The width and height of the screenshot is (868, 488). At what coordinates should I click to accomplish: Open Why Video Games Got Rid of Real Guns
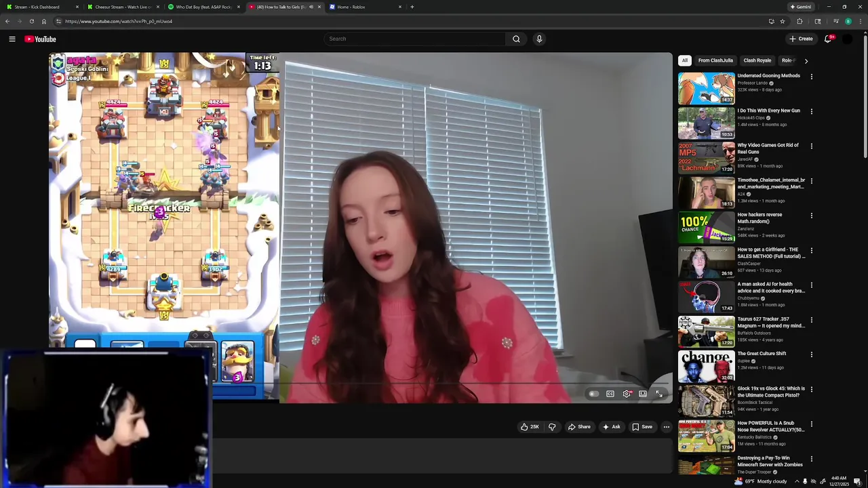706,157
